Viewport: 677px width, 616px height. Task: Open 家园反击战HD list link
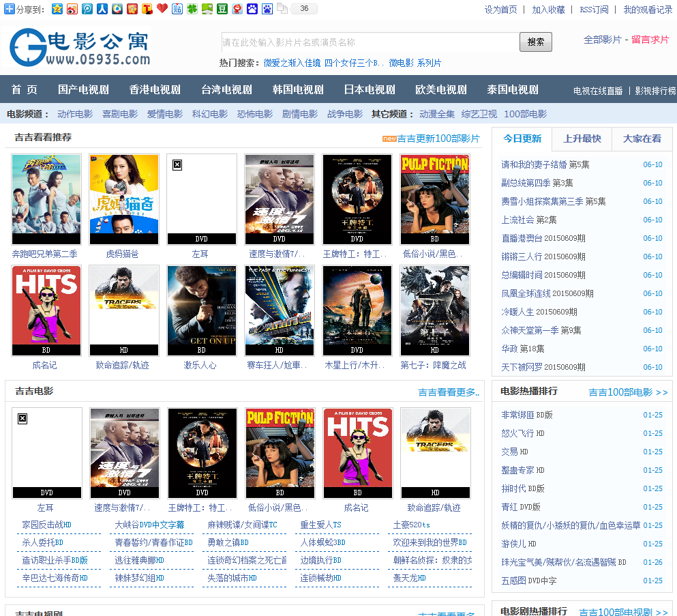pos(46,525)
